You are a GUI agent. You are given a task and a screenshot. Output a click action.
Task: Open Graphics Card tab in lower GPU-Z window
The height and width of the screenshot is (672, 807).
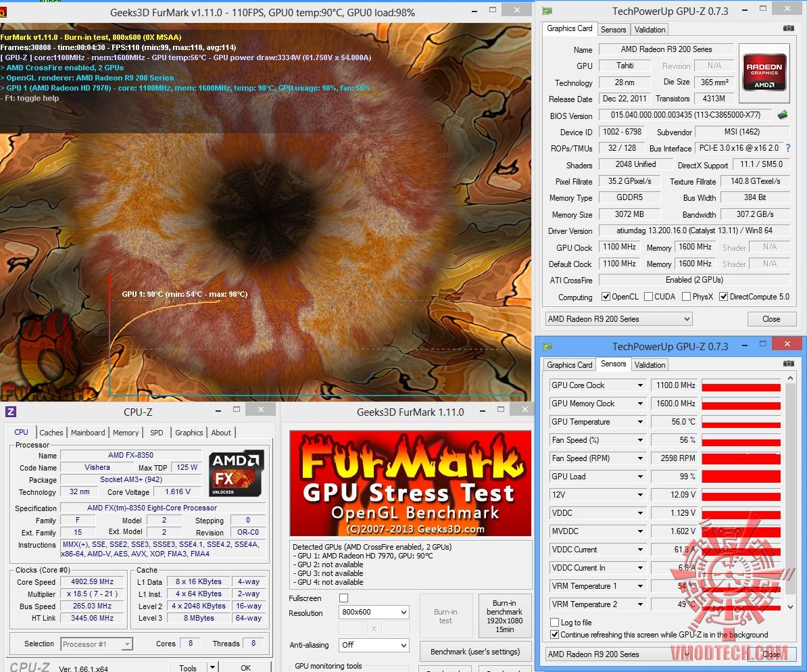569,364
